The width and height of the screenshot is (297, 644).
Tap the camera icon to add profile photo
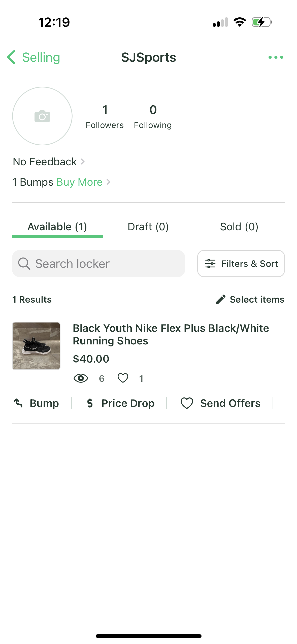pos(42,116)
